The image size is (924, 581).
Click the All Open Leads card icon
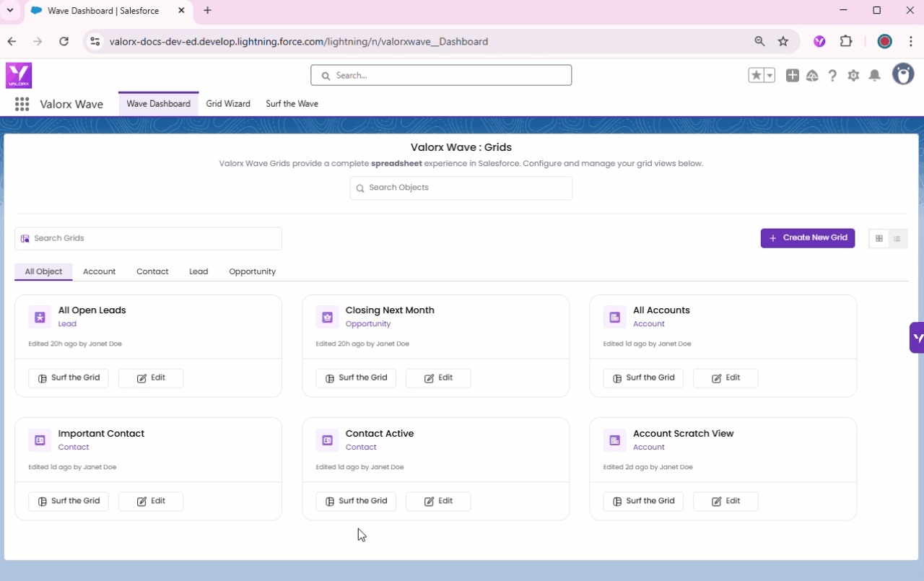(x=40, y=317)
